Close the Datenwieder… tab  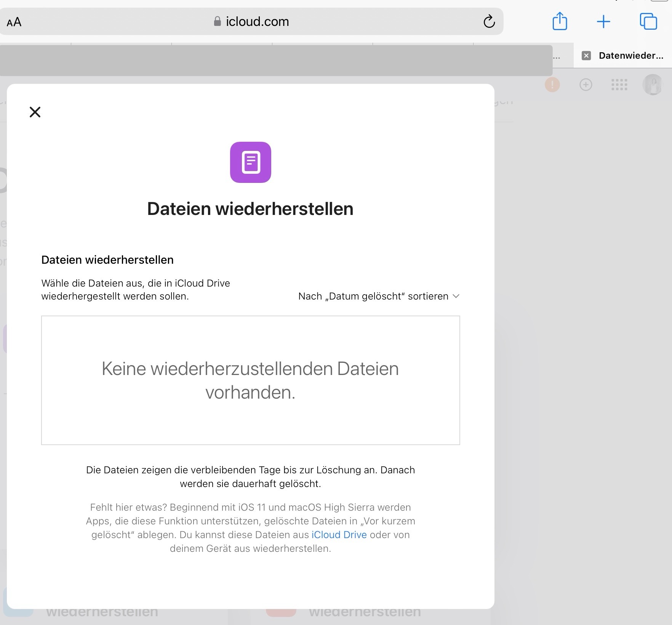coord(586,56)
